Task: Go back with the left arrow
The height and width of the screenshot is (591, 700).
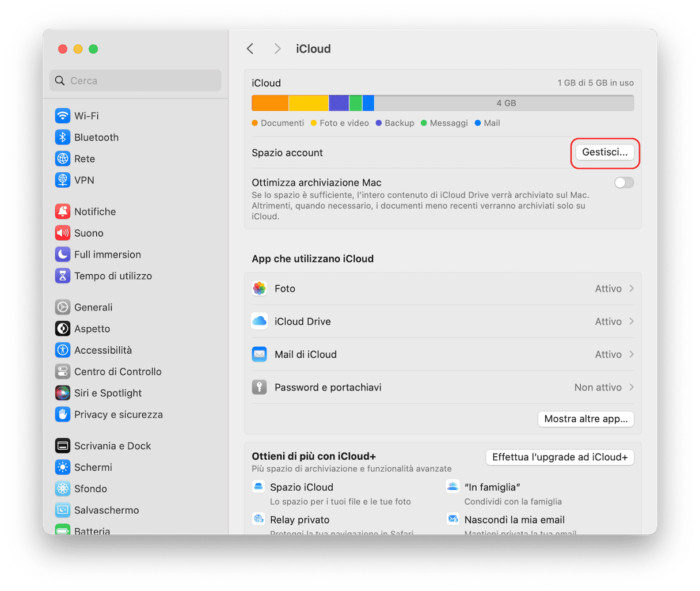Action: [250, 49]
